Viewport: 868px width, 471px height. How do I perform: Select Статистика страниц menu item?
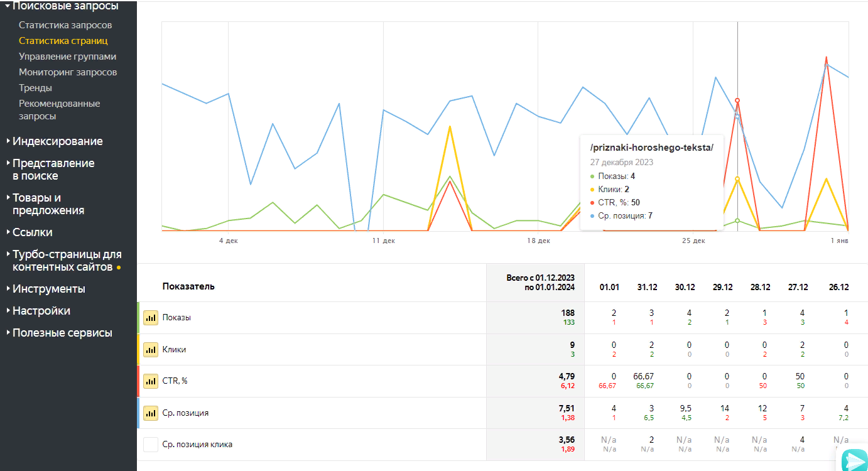coord(63,41)
